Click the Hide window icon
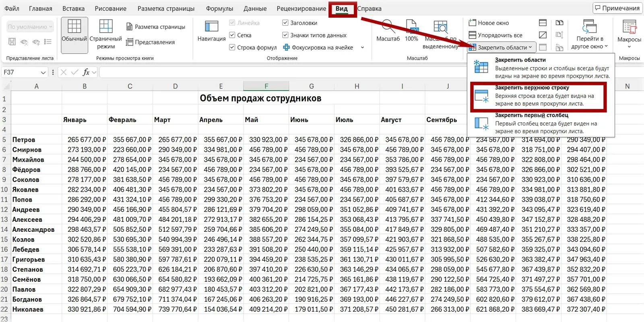 point(543,35)
